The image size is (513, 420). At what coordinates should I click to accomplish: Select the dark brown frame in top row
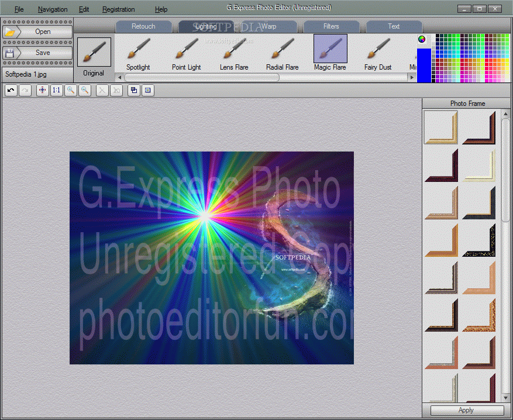pyautogui.click(x=479, y=128)
